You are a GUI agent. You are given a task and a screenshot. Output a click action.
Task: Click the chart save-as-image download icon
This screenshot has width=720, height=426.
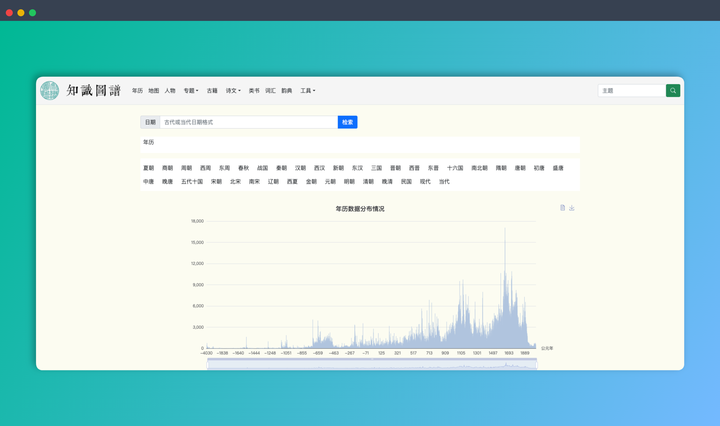pos(572,208)
